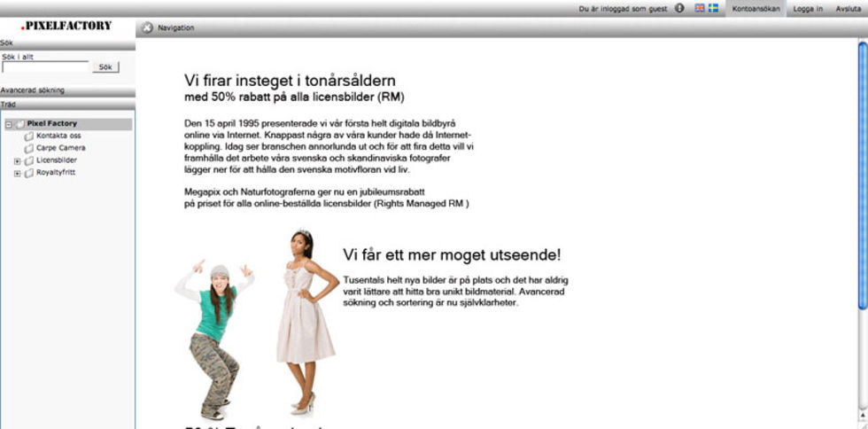The image size is (868, 429).
Task: Open the Navigation label in toolbar
Action: coord(176,27)
